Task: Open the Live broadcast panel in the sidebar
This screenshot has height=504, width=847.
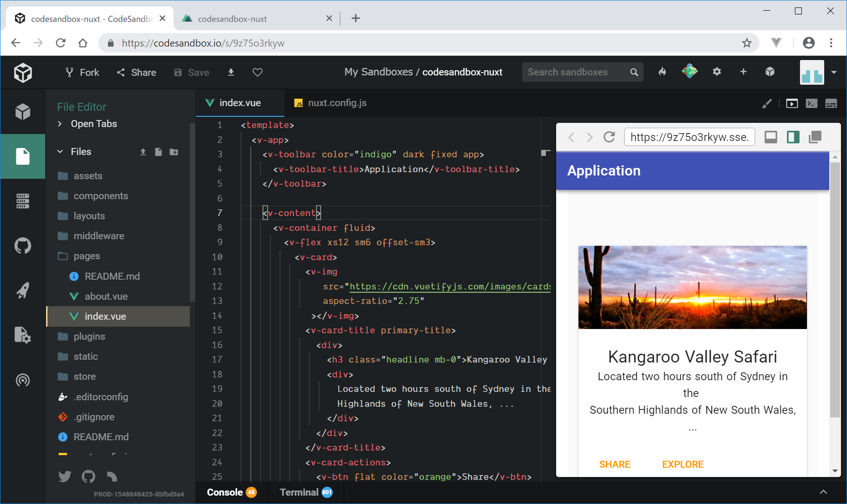Action: tap(22, 380)
